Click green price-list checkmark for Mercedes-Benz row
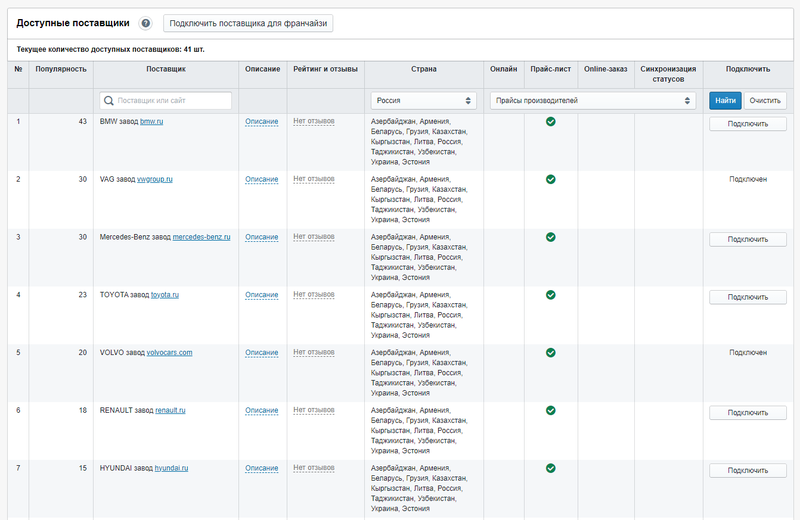This screenshot has height=520, width=800. point(550,237)
